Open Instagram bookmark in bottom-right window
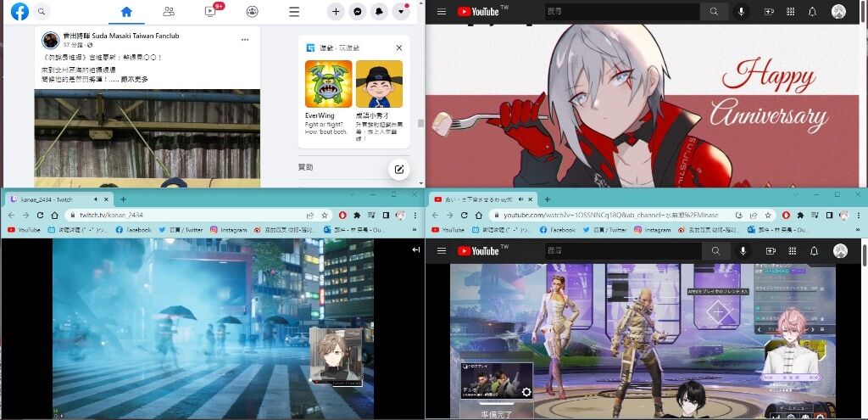Image resolution: width=868 pixels, height=420 pixels. (x=653, y=229)
